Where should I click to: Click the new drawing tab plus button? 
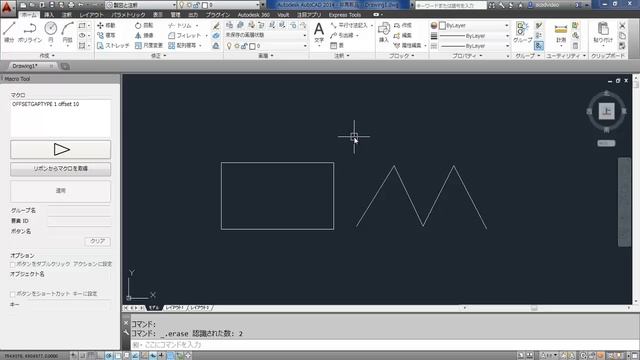pos(65,66)
